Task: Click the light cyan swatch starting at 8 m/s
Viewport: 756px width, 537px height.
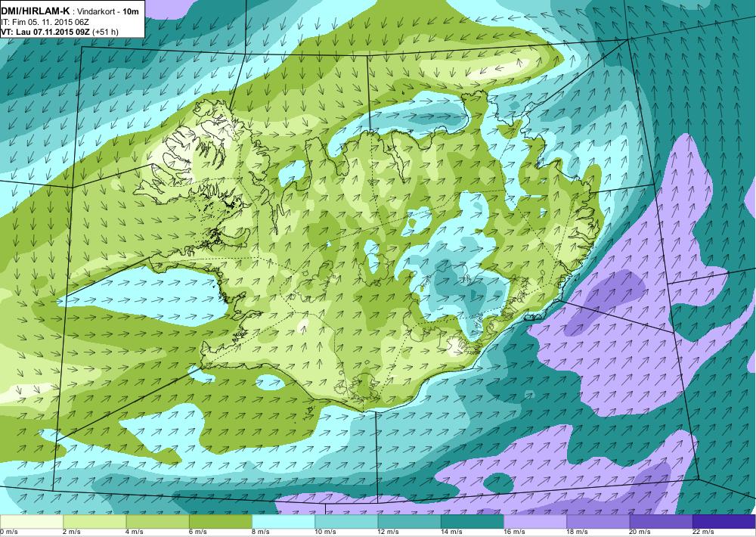Action: [x=283, y=521]
